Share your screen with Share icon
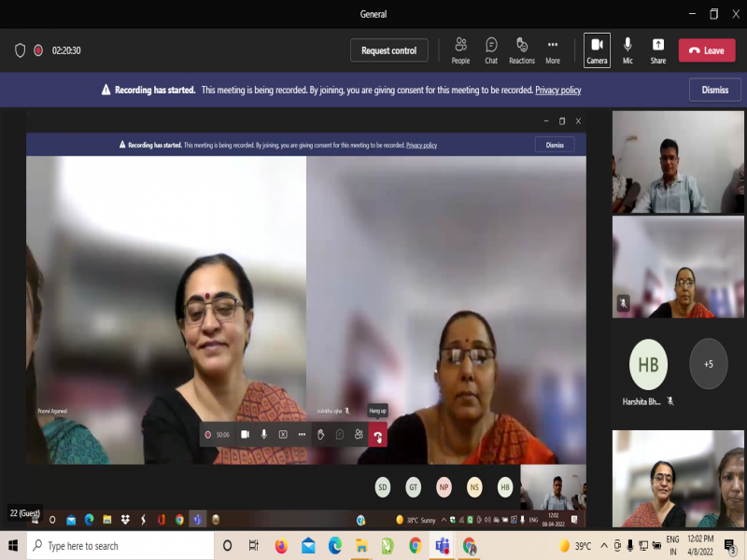Viewport: 747px width, 560px height. pyautogui.click(x=658, y=49)
